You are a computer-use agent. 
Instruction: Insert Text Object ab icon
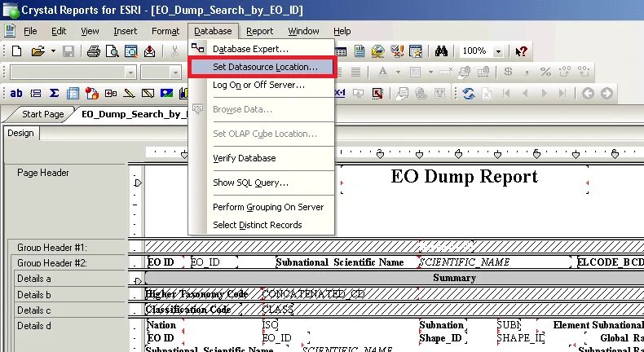coord(16,93)
